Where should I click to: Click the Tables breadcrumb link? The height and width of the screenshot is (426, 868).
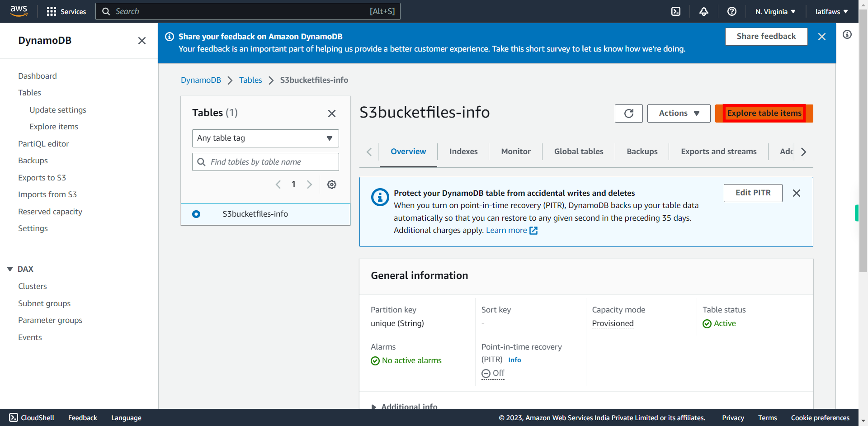(x=250, y=80)
